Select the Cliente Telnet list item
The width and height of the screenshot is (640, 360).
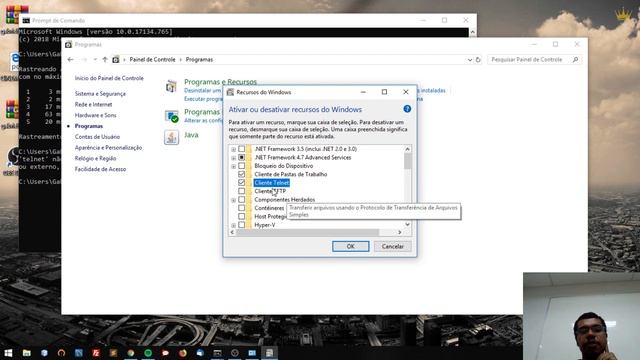(x=271, y=182)
